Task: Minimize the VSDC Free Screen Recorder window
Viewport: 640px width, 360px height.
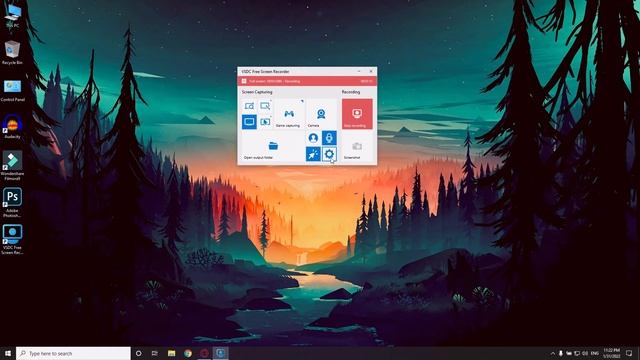Action: 359,71
